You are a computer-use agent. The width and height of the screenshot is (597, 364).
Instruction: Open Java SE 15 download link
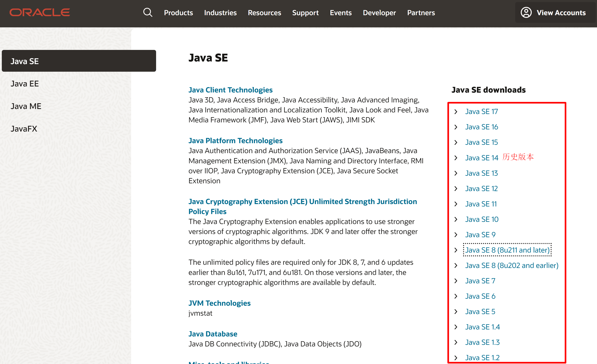coord(481,142)
